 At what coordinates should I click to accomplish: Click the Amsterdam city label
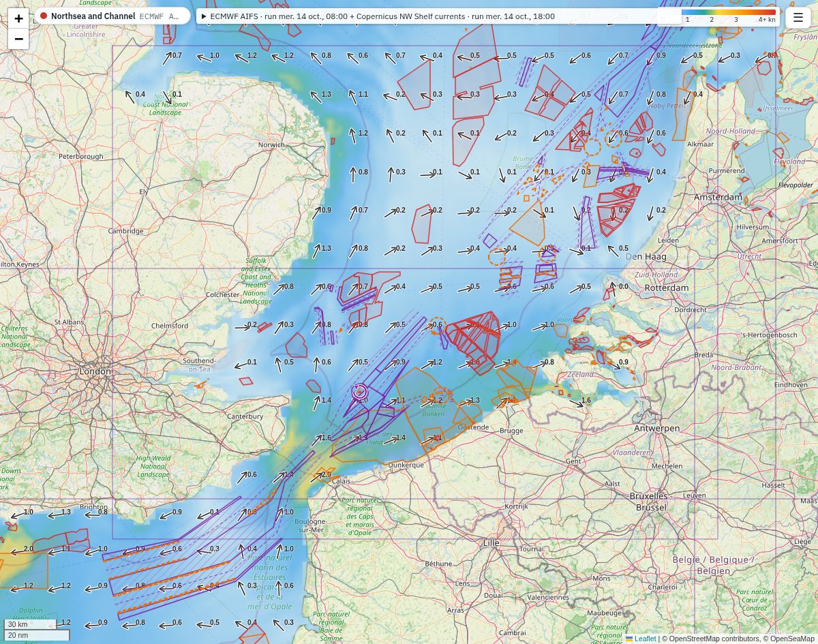718,197
